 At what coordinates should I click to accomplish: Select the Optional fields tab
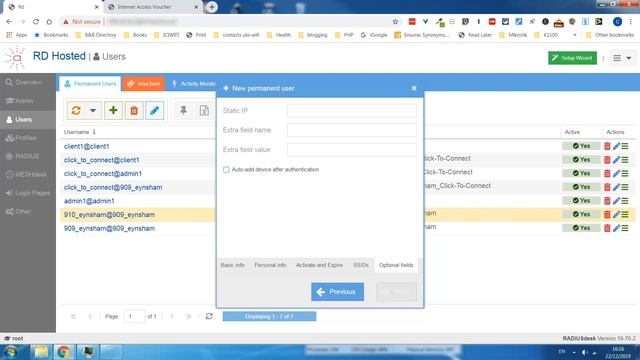[396, 265]
